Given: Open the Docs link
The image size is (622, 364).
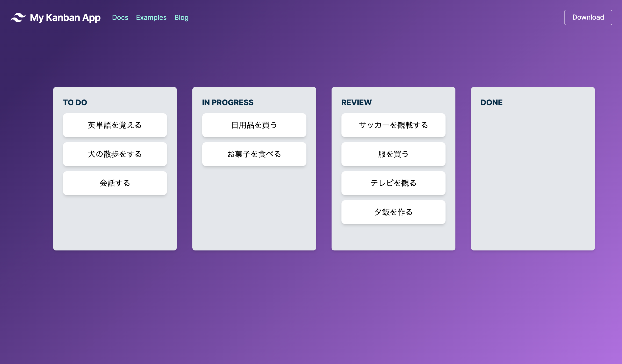Looking at the screenshot, I should (x=120, y=17).
